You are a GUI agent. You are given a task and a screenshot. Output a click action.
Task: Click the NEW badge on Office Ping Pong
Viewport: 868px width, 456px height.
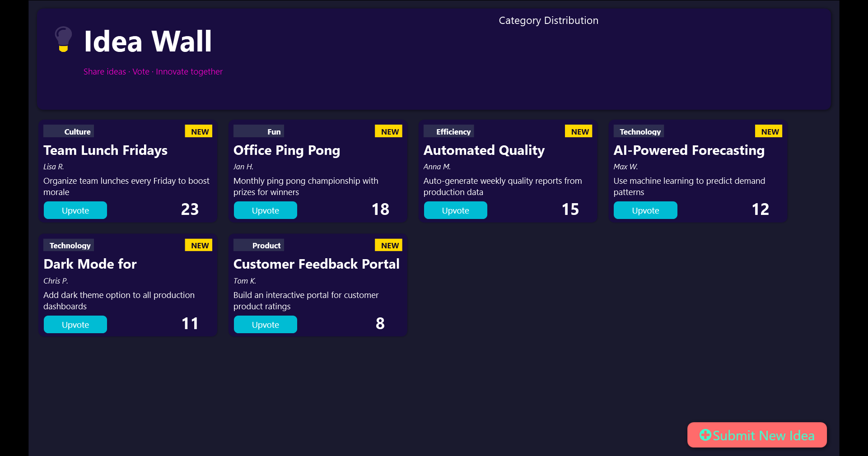[388, 131]
